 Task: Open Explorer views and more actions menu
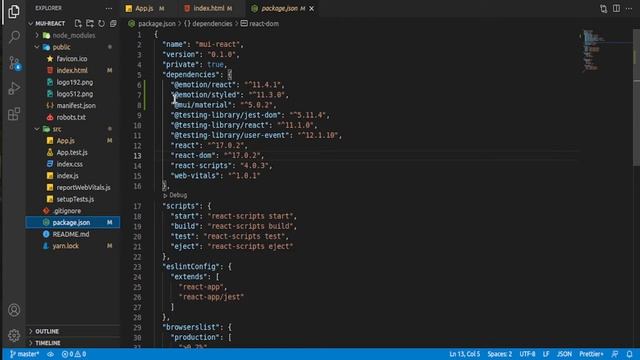click(109, 8)
